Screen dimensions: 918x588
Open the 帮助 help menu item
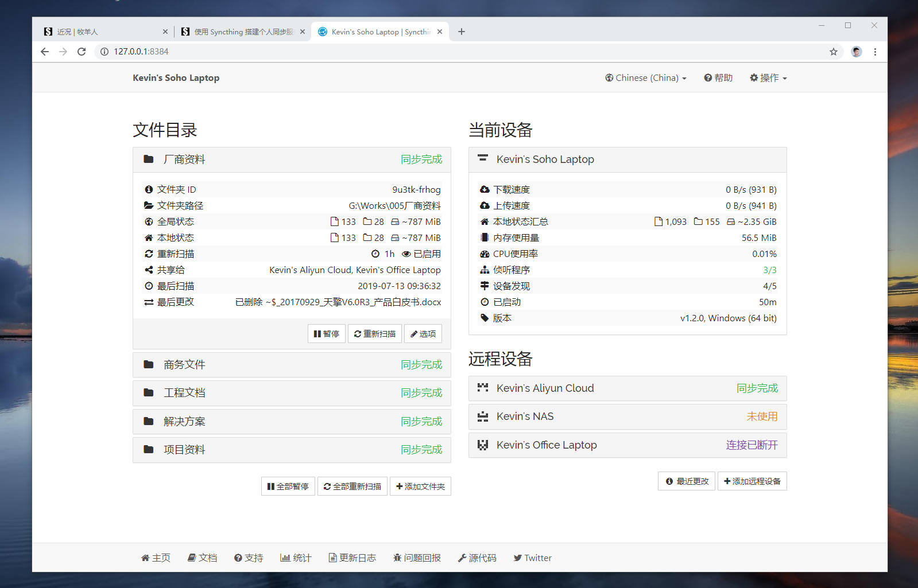[718, 78]
